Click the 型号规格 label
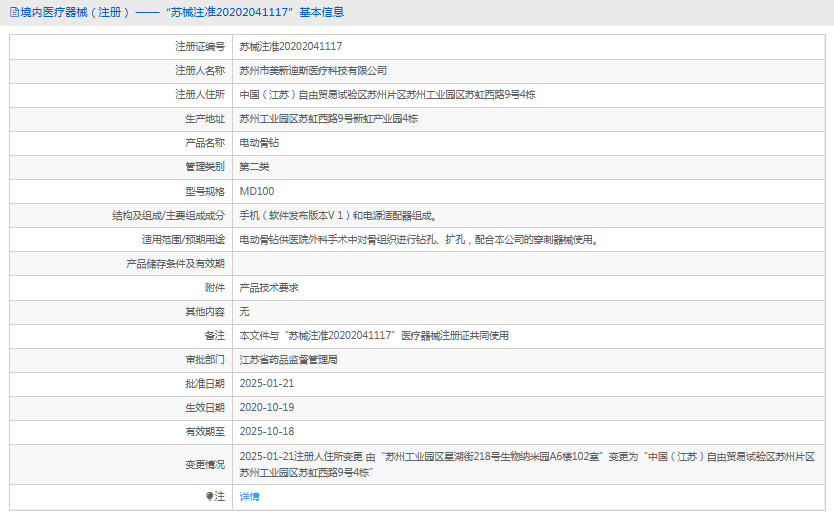This screenshot has height=519, width=834. tap(205, 191)
